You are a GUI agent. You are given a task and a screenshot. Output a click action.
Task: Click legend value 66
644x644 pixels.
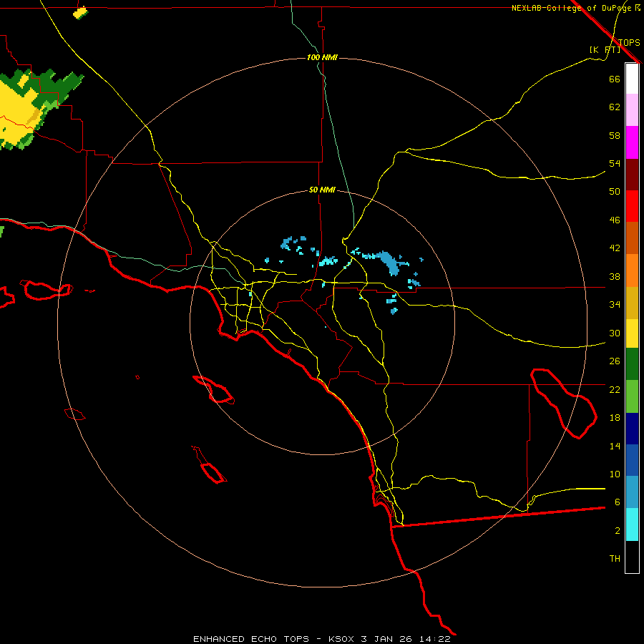coord(615,79)
